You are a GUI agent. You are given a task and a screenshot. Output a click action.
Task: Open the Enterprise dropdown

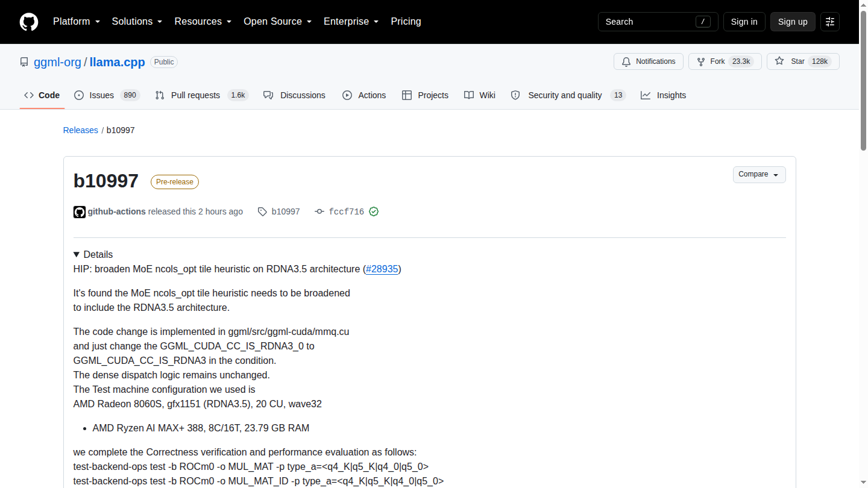(x=351, y=22)
